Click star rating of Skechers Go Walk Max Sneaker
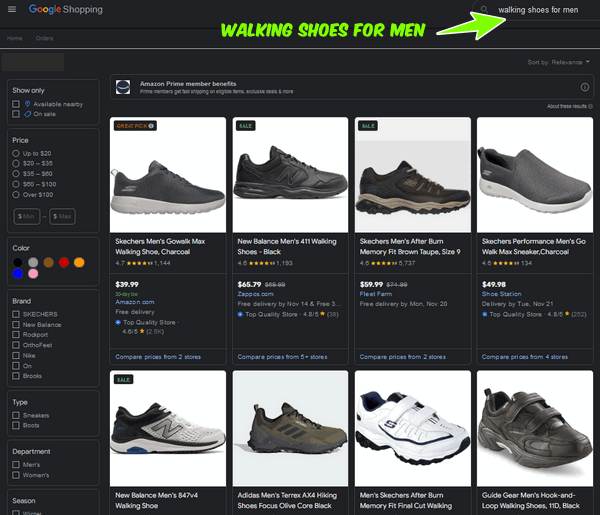 click(506, 263)
